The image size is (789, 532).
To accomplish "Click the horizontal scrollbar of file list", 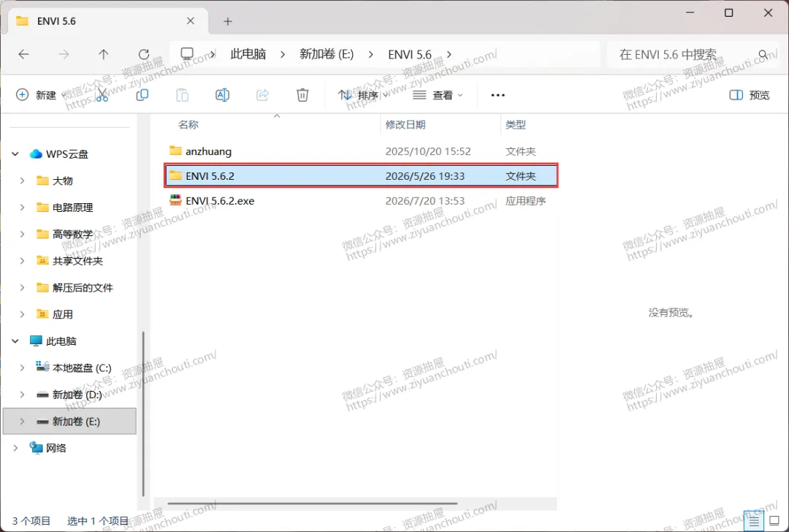I will click(x=312, y=503).
